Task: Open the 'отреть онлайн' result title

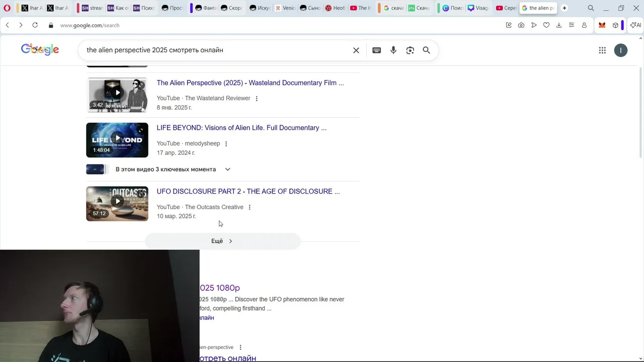Action: pos(228,358)
